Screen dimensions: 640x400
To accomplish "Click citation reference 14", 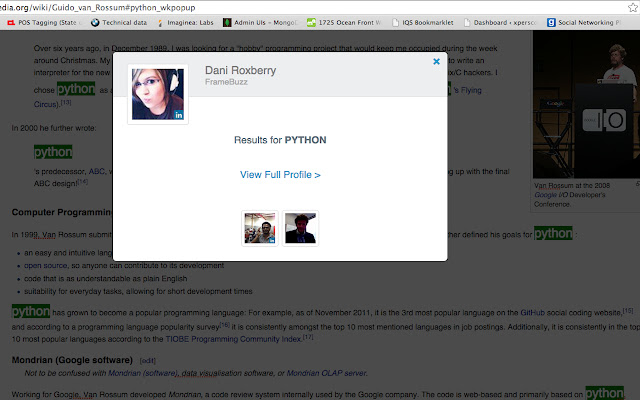I will click(x=82, y=181).
